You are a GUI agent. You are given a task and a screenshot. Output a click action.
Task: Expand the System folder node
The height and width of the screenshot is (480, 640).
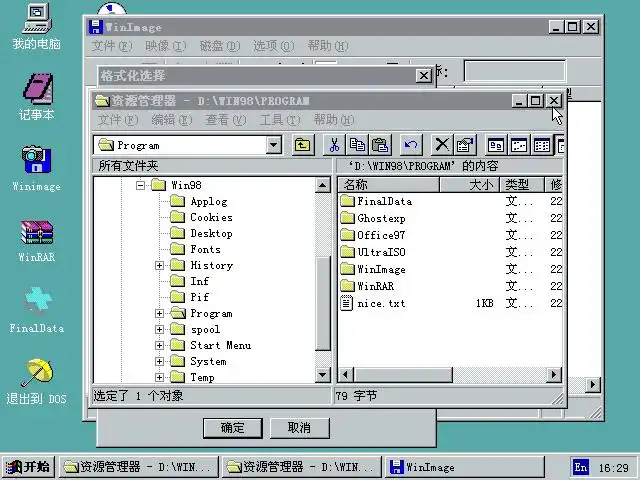tap(160, 362)
